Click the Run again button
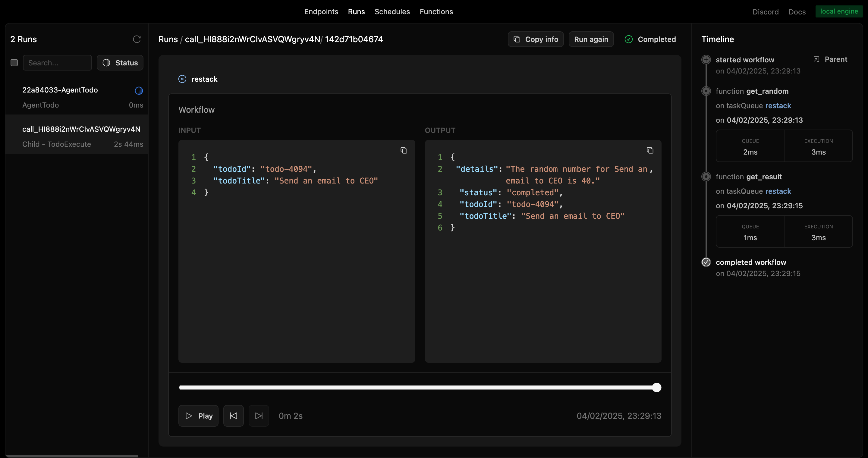This screenshot has width=868, height=458. 591,39
